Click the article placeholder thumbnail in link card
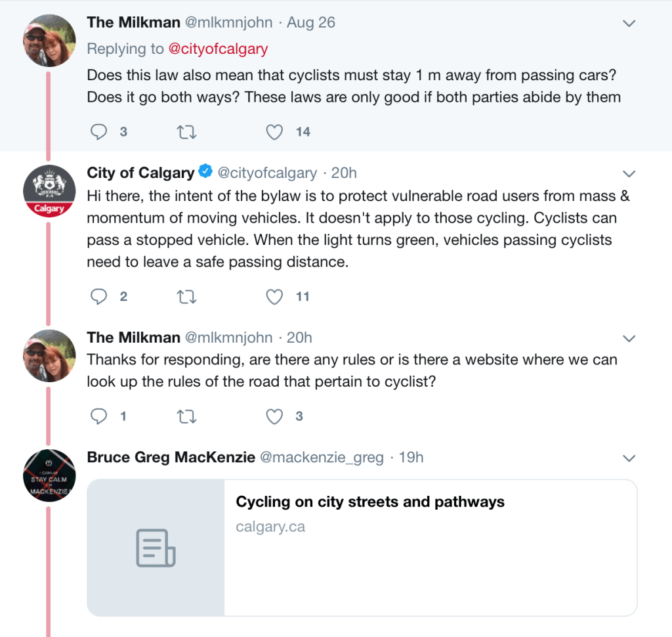The image size is (672, 637). [x=156, y=548]
